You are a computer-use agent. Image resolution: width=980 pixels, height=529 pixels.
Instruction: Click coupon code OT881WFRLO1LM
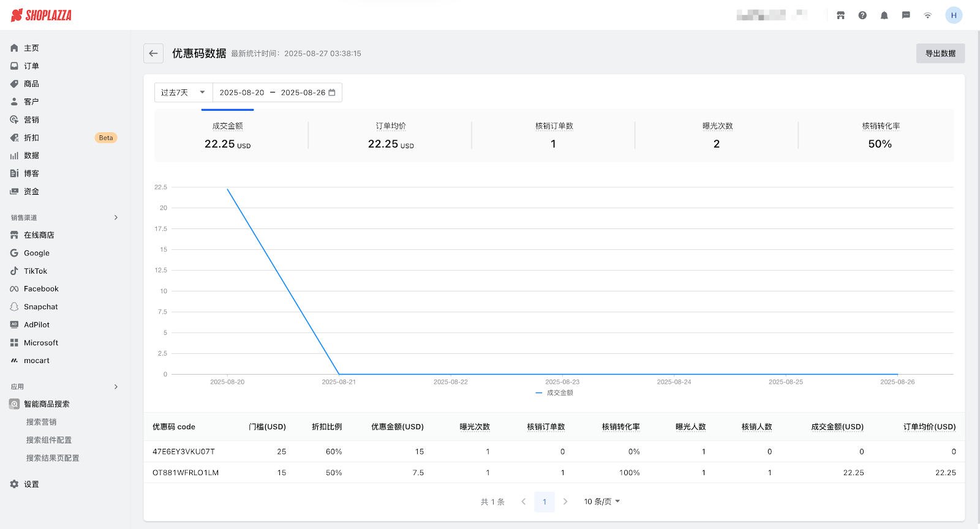(186, 473)
